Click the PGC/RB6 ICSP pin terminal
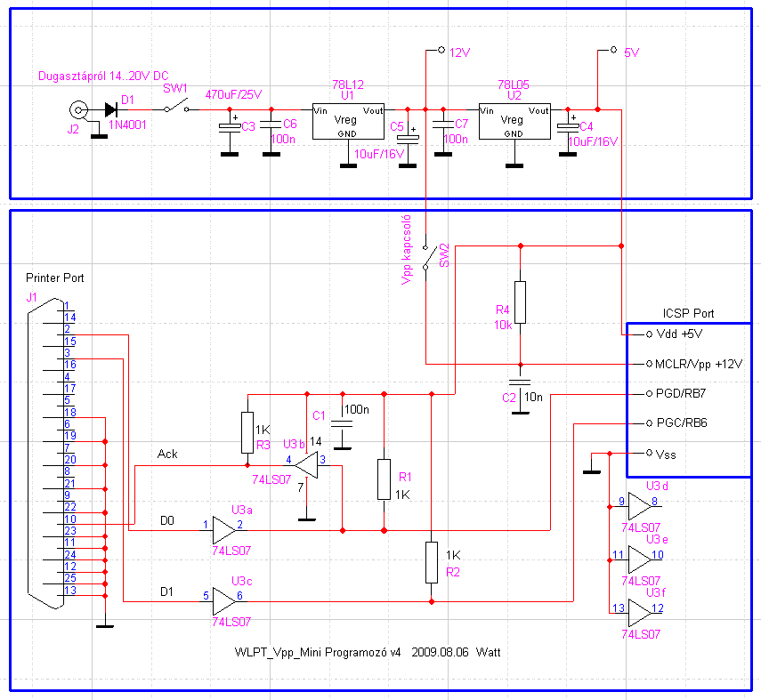 point(649,423)
